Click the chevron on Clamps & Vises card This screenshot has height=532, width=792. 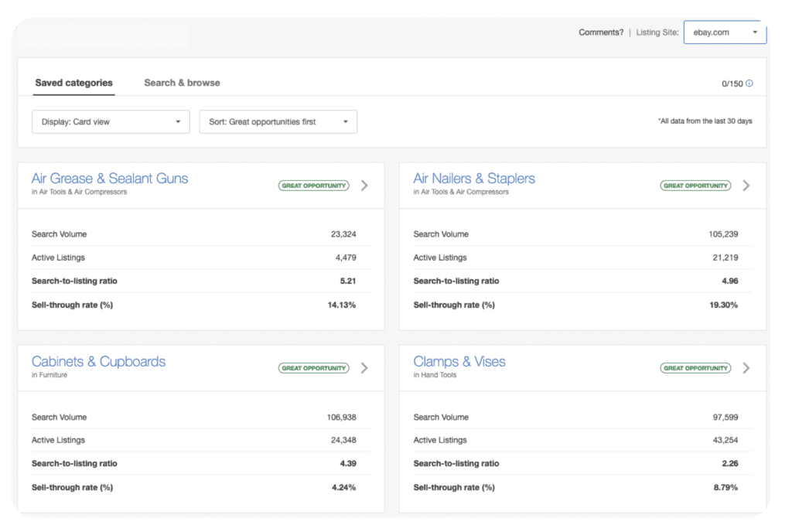coord(746,368)
